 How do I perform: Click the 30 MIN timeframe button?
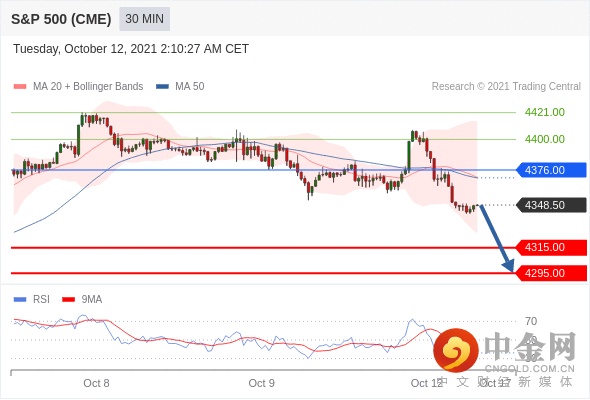144,19
